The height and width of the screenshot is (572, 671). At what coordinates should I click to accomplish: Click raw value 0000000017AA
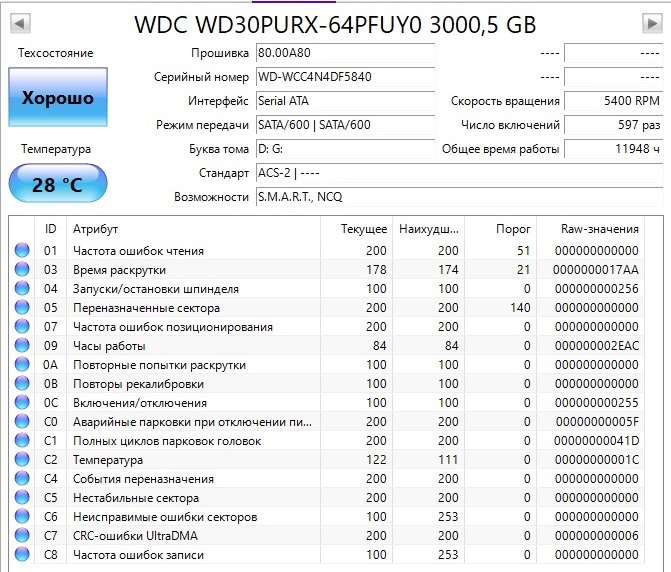596,270
